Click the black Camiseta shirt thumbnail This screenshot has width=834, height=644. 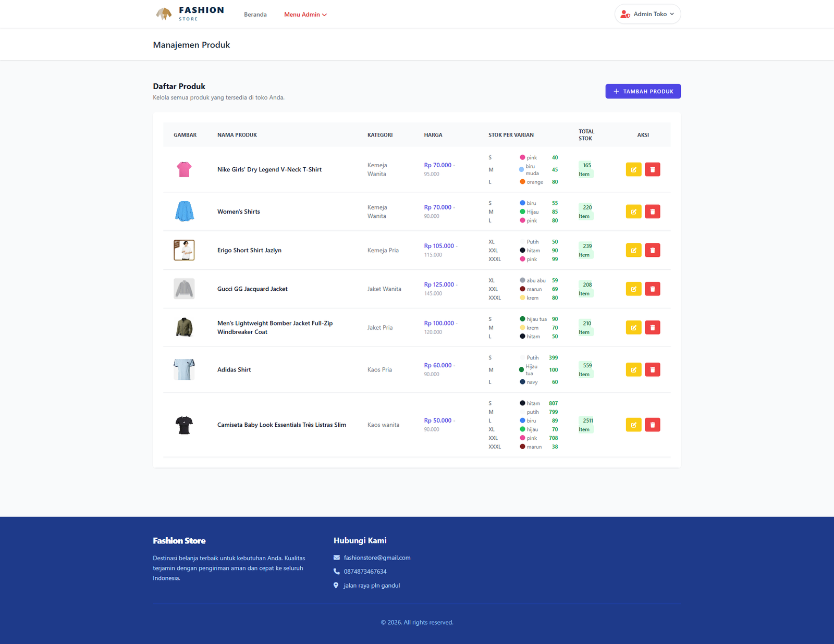(x=184, y=425)
